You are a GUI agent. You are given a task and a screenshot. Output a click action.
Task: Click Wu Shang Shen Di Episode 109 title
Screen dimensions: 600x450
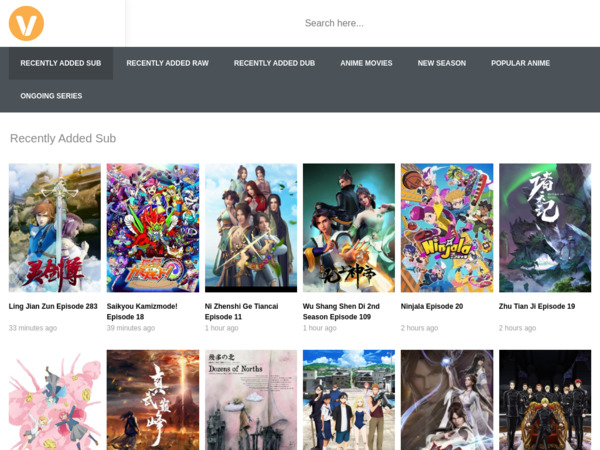click(x=341, y=311)
